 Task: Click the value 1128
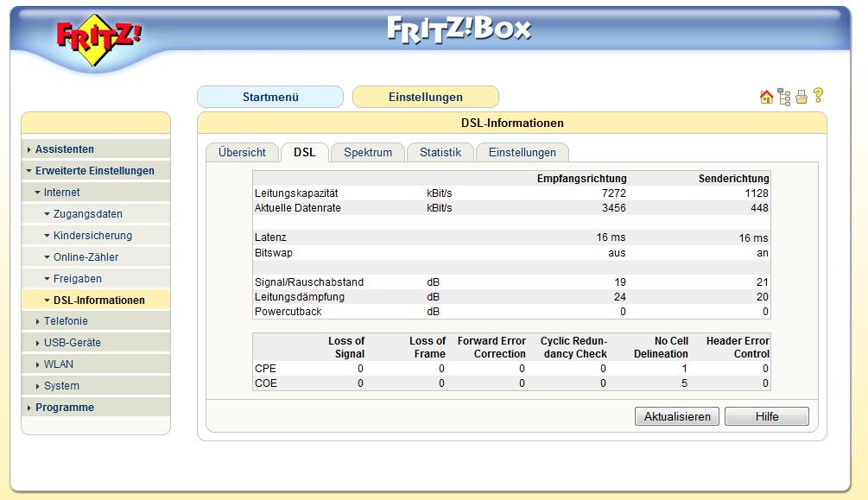point(757,193)
